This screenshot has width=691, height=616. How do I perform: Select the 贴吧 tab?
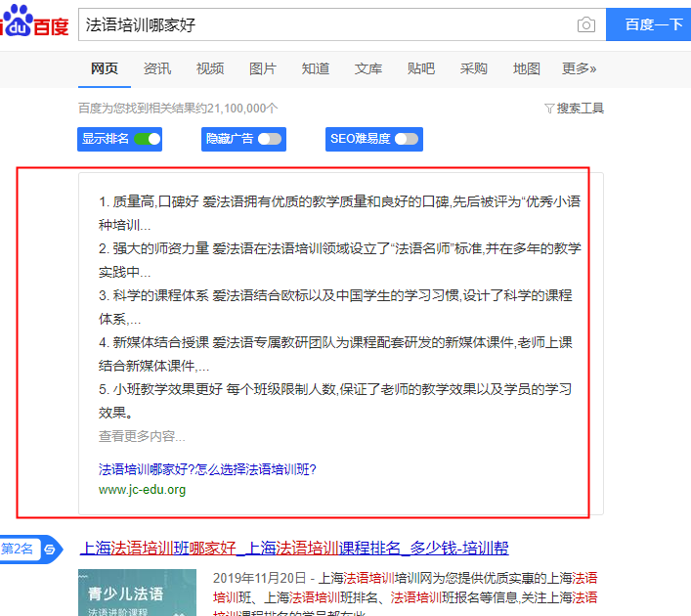pyautogui.click(x=421, y=68)
